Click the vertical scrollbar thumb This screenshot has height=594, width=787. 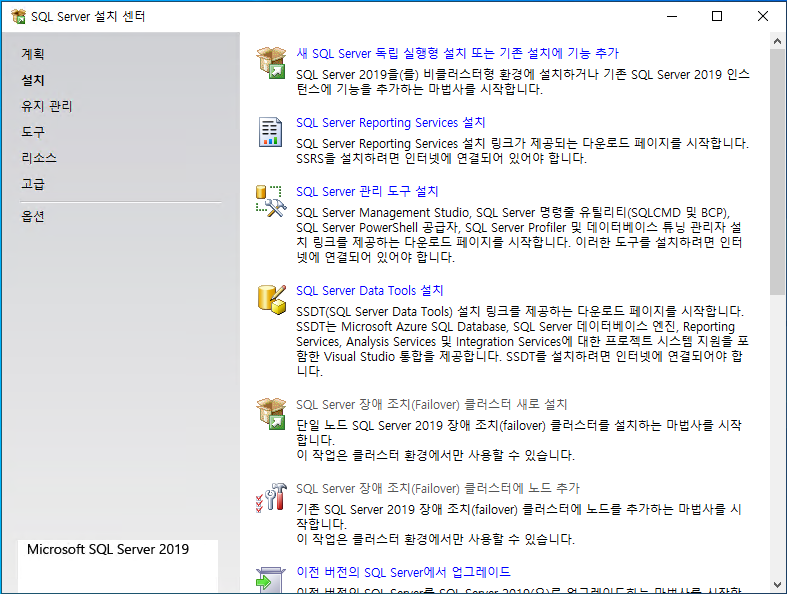(x=777, y=172)
